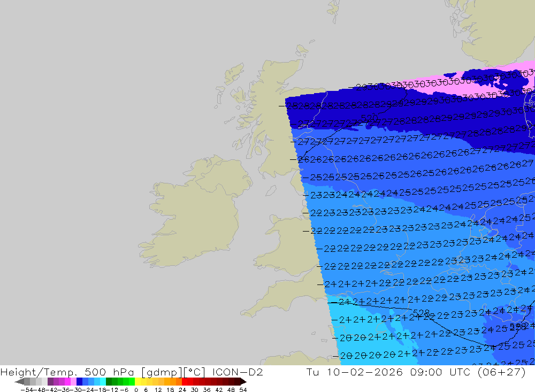Viewport: 535px width, 392px height.
Task: Click the '[°C]' unit label
Action: click(x=195, y=372)
